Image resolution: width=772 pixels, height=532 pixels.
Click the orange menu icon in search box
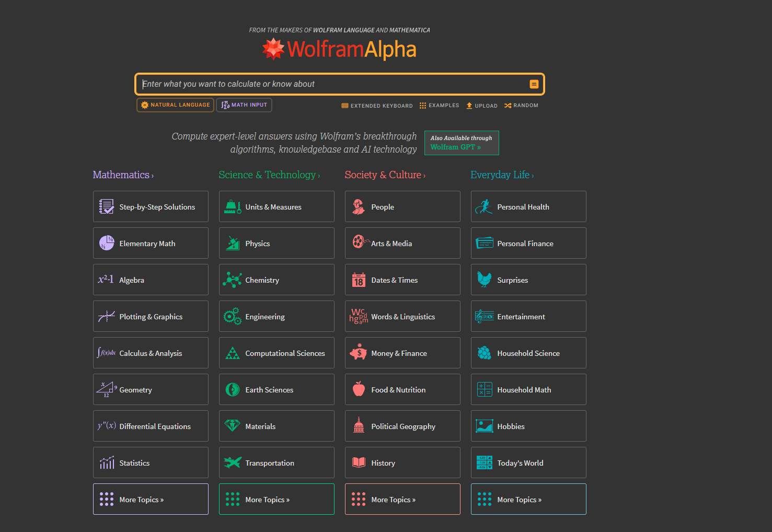(534, 84)
